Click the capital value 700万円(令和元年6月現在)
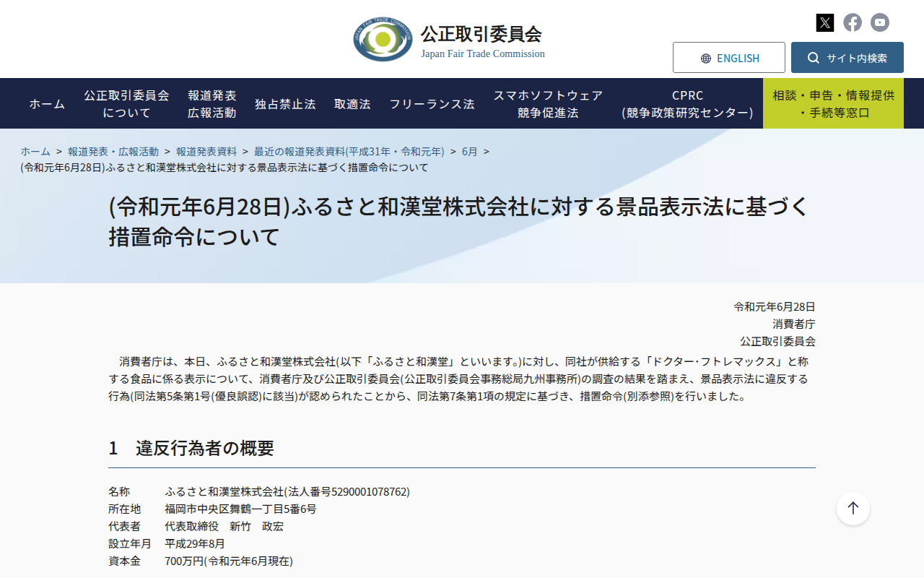The height and width of the screenshot is (578, 924). (229, 561)
